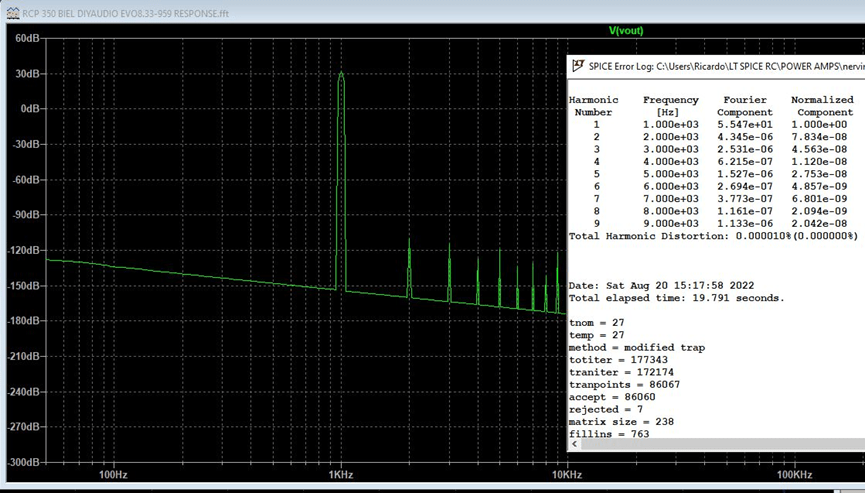Click the tranpoints = 86067 line
The image size is (865, 493).
624,384
